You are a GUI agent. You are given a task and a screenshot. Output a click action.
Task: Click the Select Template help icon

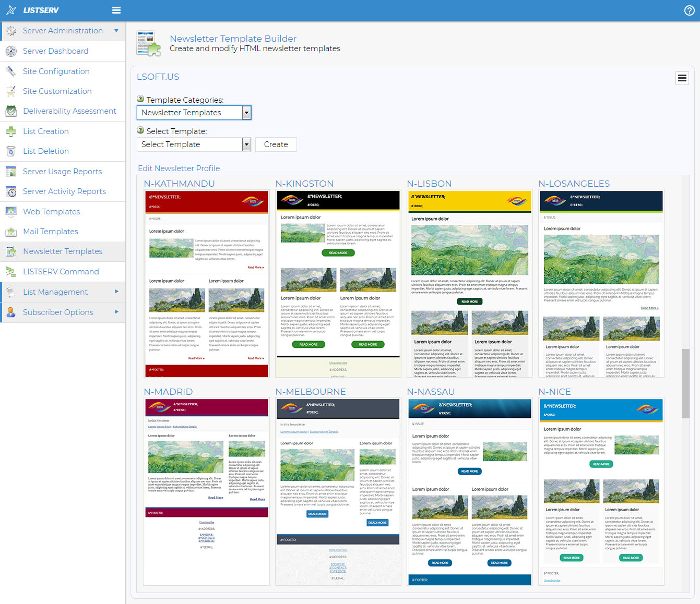click(x=140, y=130)
